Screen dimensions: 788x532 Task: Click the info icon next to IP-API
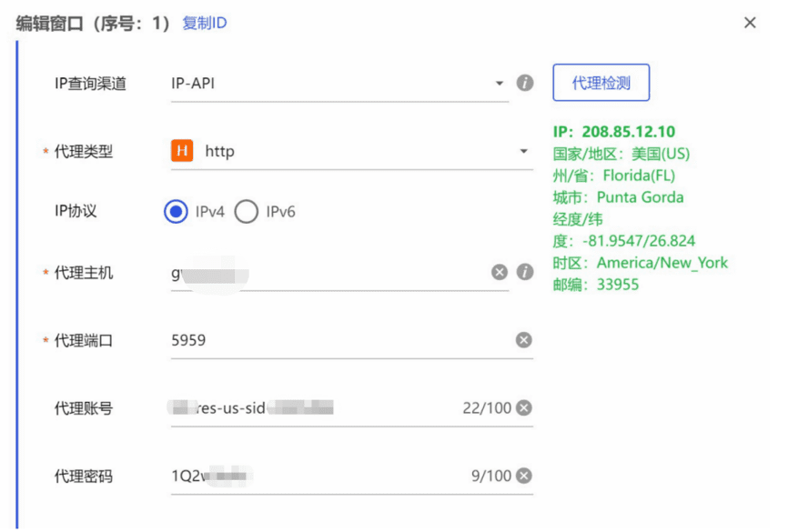click(x=525, y=83)
